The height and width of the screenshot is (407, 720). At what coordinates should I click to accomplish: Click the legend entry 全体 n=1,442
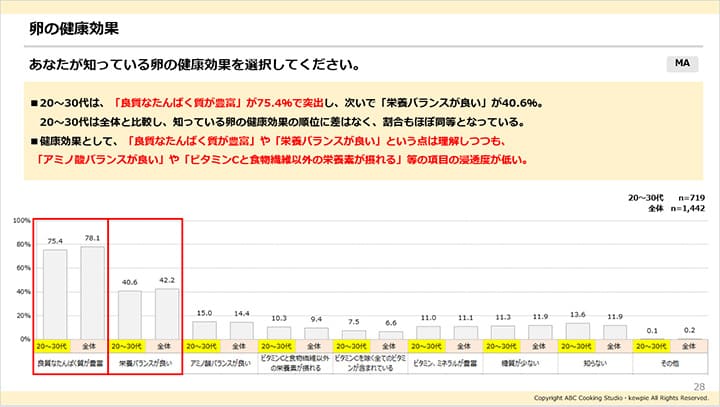[676, 208]
